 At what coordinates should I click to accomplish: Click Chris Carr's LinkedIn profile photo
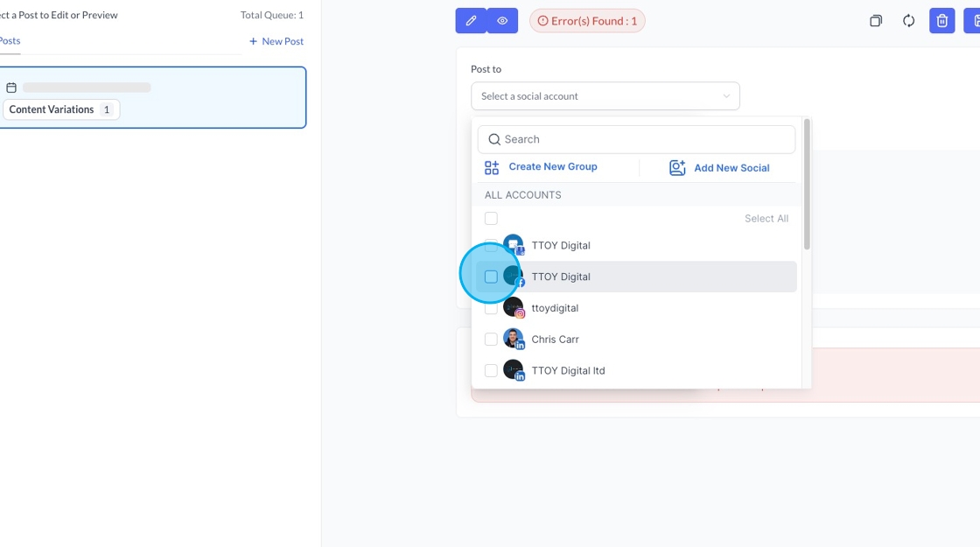[513, 339]
